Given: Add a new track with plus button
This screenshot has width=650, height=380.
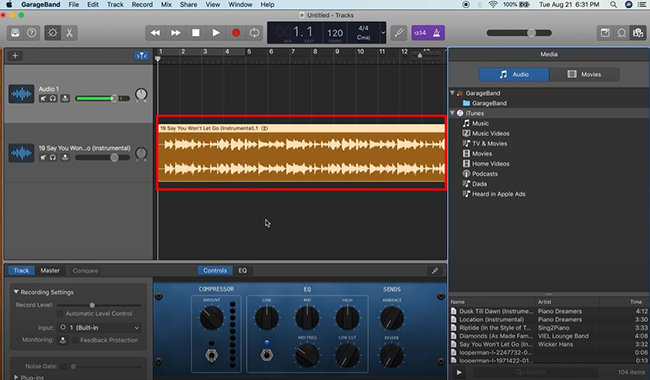Looking at the screenshot, I should 15,56.
